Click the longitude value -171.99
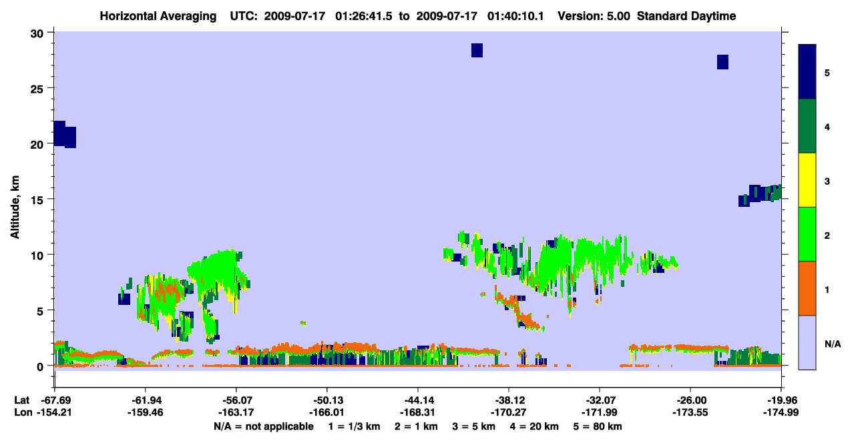 point(600,413)
